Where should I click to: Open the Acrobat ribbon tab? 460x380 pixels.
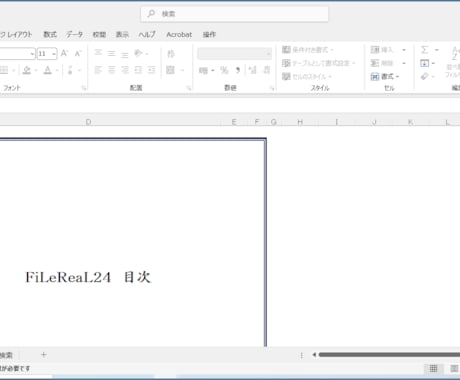179,34
